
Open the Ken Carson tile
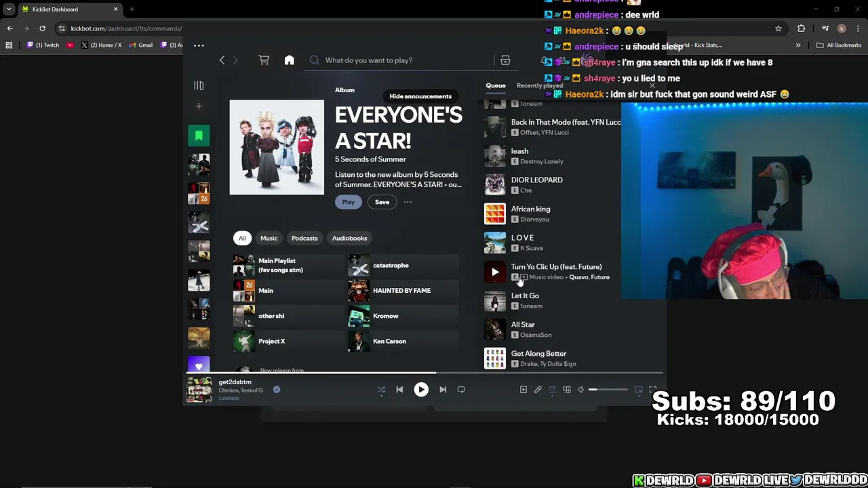coord(403,341)
